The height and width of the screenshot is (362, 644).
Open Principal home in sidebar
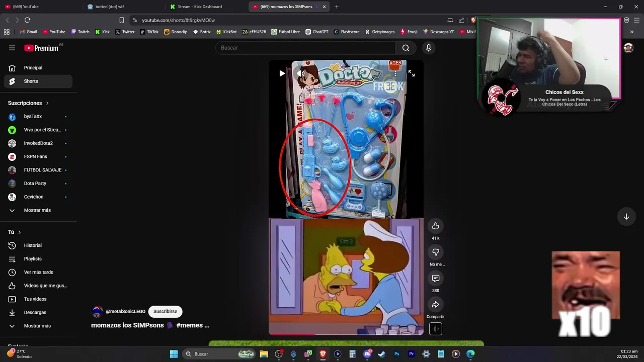tap(38, 68)
